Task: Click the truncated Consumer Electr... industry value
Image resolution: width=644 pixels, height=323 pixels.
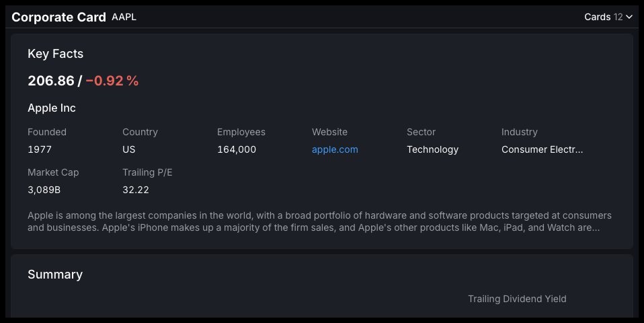Action: [x=542, y=149]
